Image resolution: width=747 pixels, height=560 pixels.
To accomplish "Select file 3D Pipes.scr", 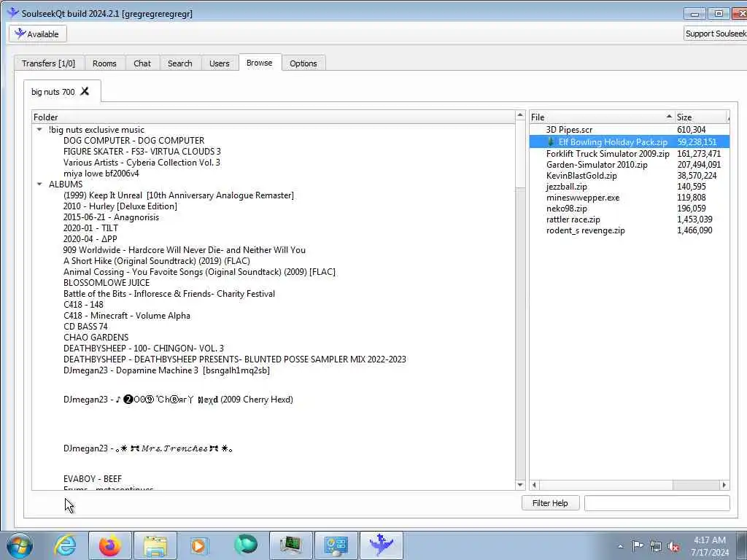I will (569, 130).
